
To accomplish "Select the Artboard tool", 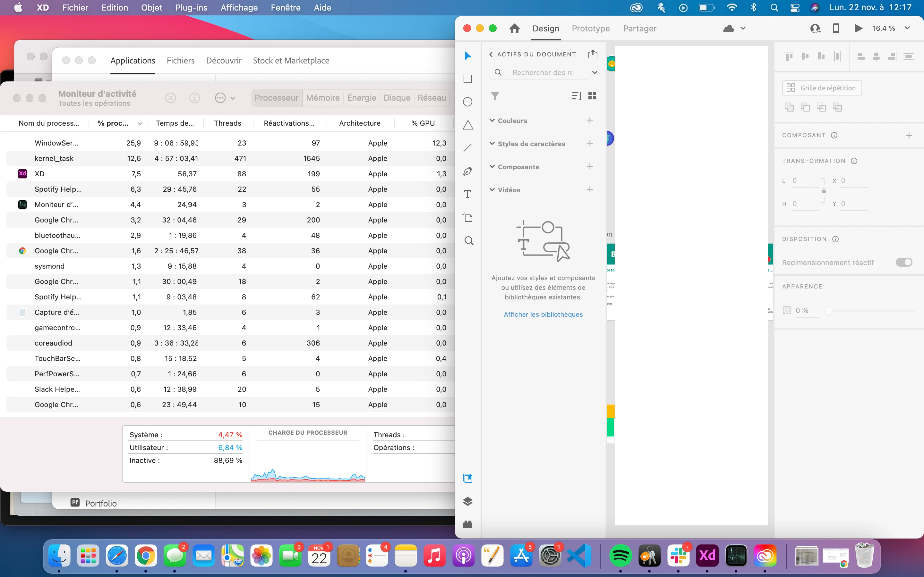I will click(468, 218).
